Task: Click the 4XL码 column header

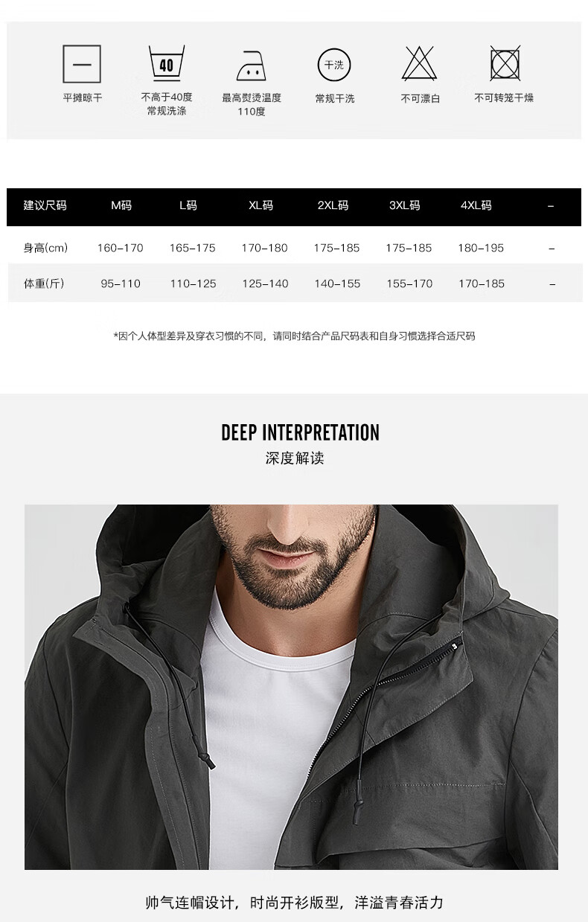Action: 476,205
